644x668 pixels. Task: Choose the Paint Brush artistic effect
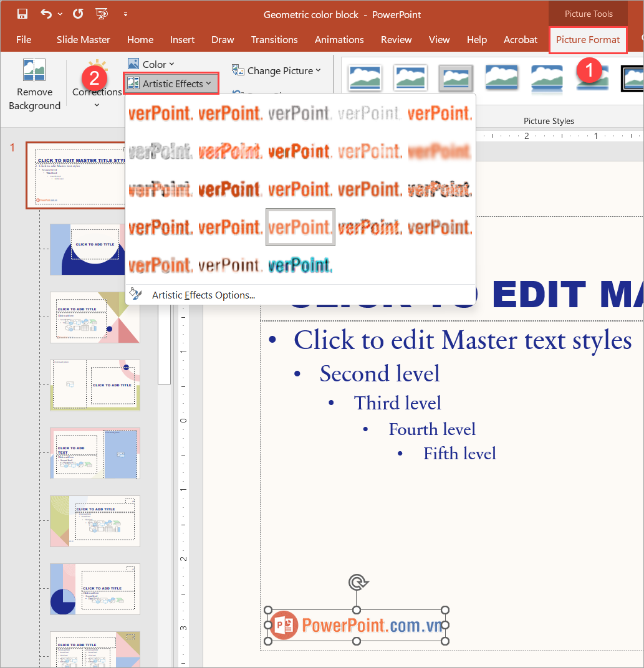pyautogui.click(x=300, y=151)
